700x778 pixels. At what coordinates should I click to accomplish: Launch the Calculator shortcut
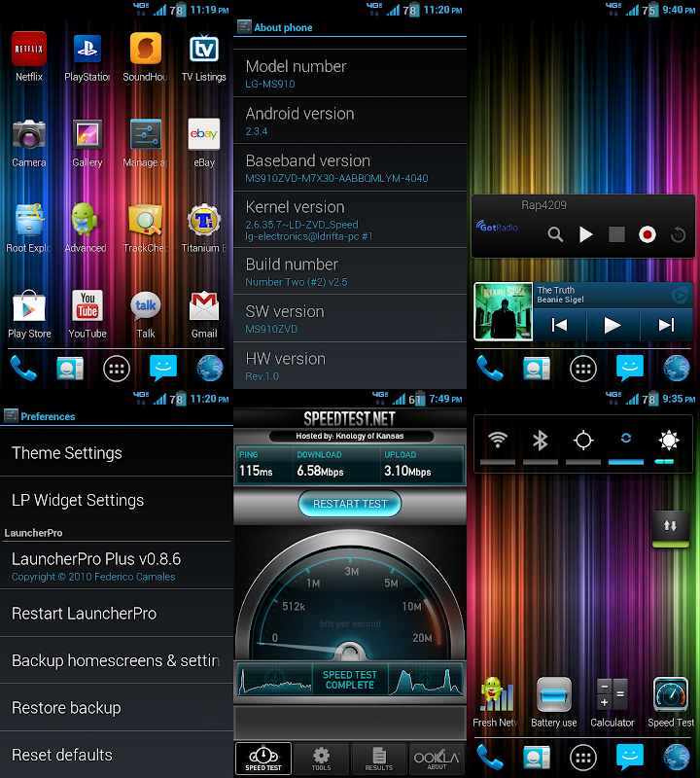(x=612, y=694)
